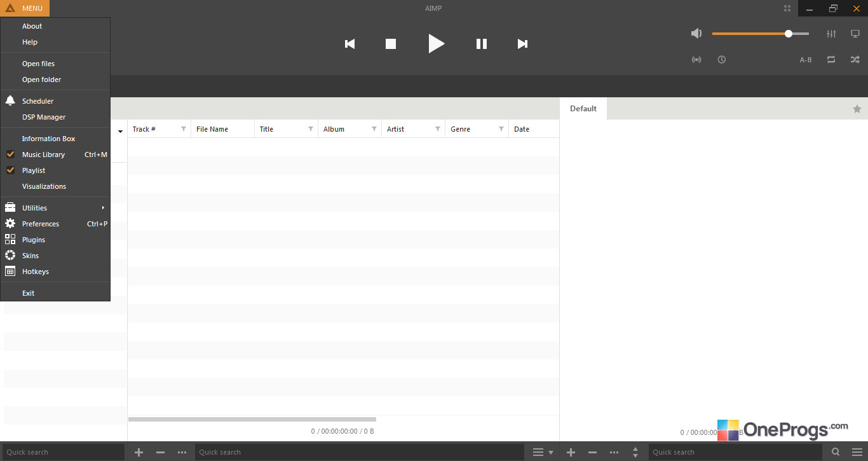The height and width of the screenshot is (461, 868).
Task: Skip to the next track
Action: pos(522,44)
